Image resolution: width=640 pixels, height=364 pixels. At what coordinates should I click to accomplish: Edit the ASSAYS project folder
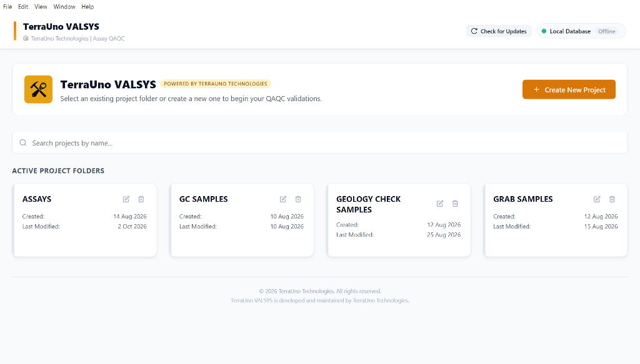(126, 199)
